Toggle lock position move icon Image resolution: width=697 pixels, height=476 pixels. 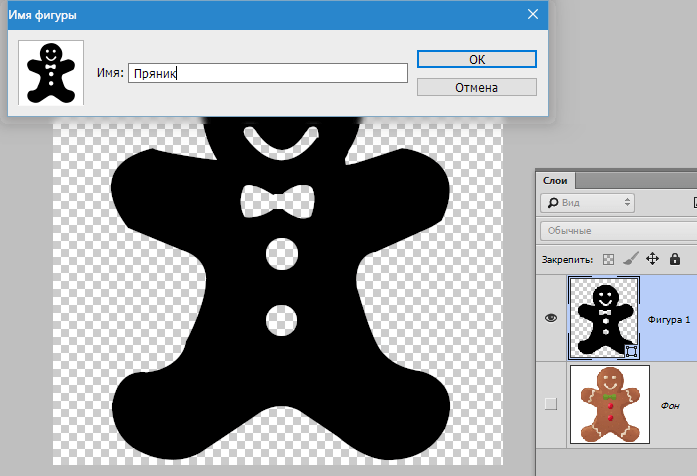pos(652,258)
